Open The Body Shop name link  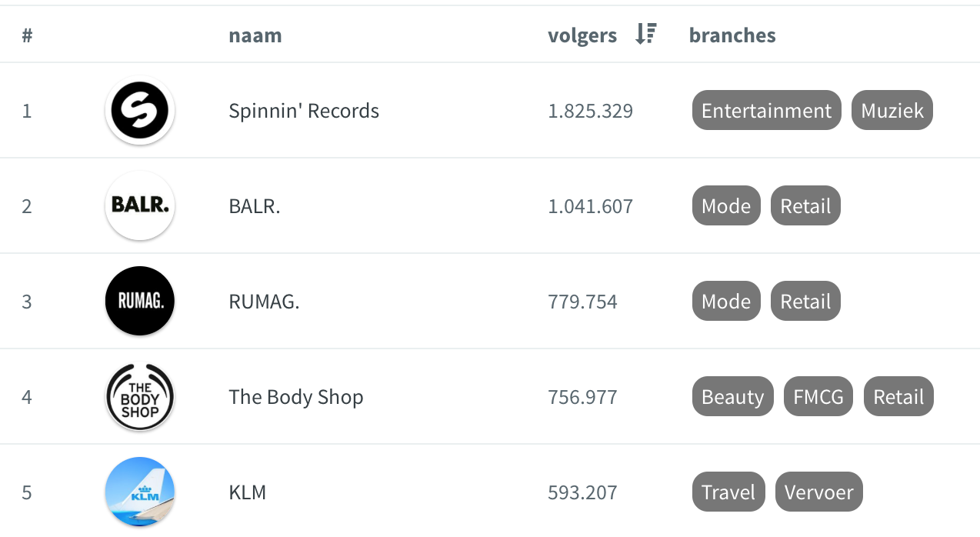296,397
